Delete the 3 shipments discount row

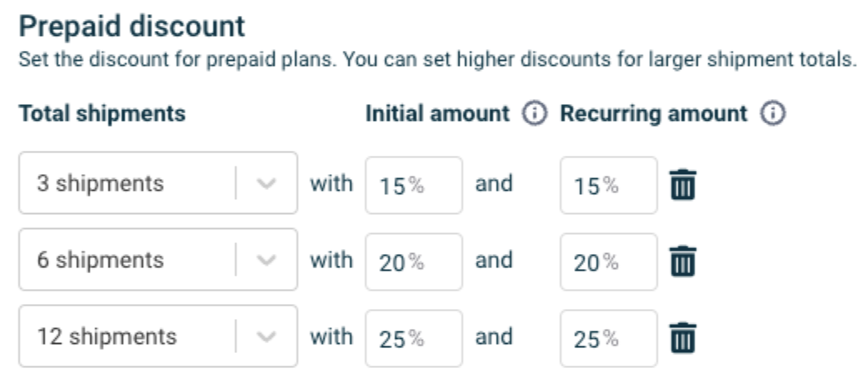pos(683,185)
